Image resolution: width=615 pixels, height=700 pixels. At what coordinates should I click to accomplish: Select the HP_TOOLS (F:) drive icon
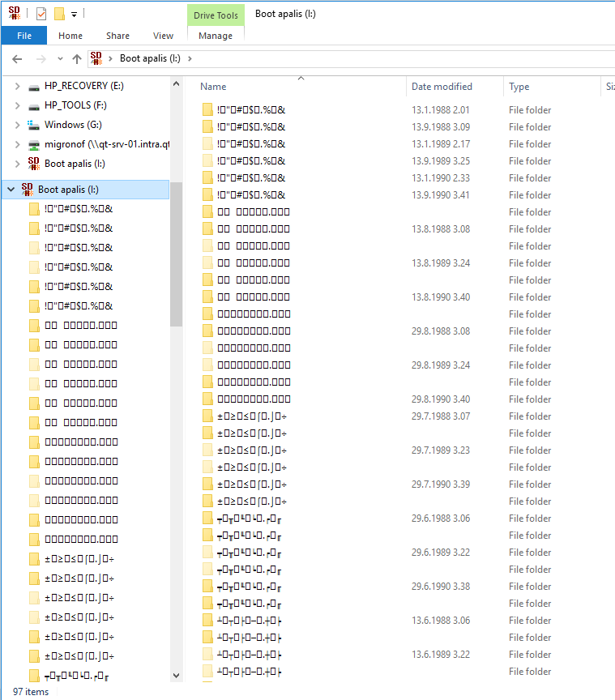pos(33,105)
